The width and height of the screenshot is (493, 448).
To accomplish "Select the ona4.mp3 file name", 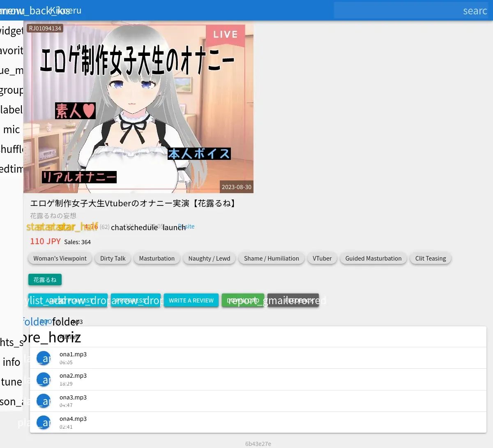I will tap(73, 419).
